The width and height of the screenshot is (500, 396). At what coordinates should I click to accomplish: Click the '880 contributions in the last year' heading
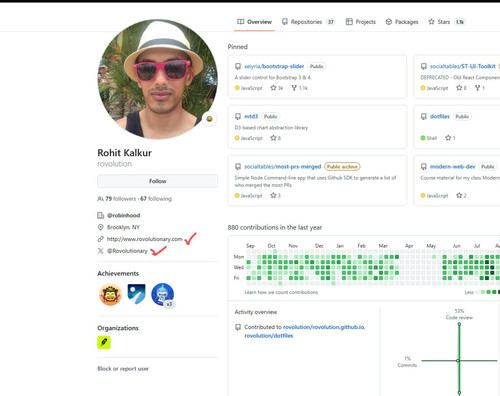coord(275,228)
